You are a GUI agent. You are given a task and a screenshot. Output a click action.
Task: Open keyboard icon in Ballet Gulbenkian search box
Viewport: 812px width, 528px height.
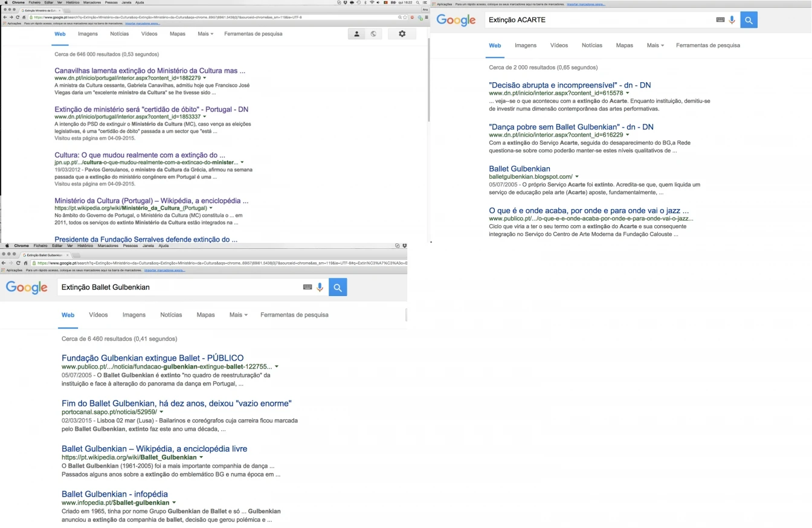pyautogui.click(x=308, y=288)
